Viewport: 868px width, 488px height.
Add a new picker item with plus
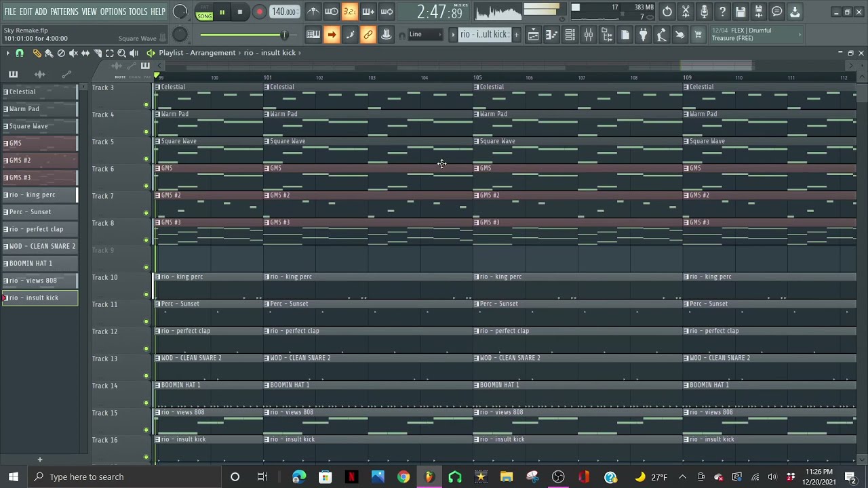pyautogui.click(x=39, y=460)
